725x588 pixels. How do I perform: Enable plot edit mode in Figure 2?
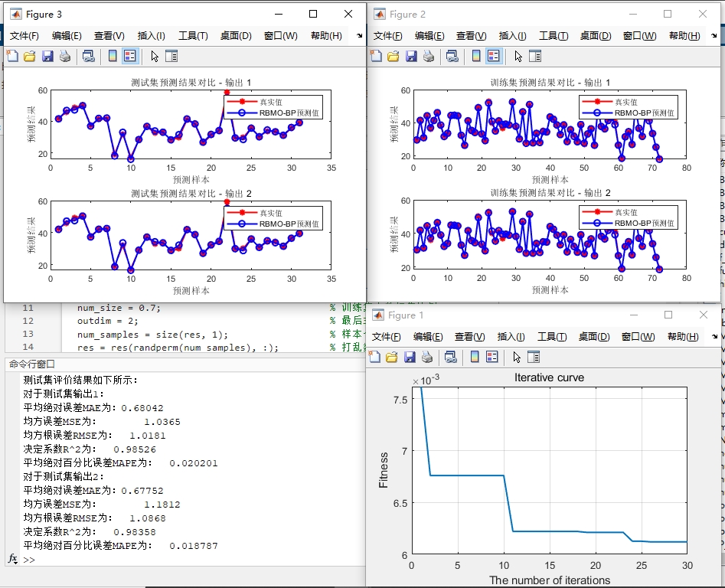click(518, 57)
